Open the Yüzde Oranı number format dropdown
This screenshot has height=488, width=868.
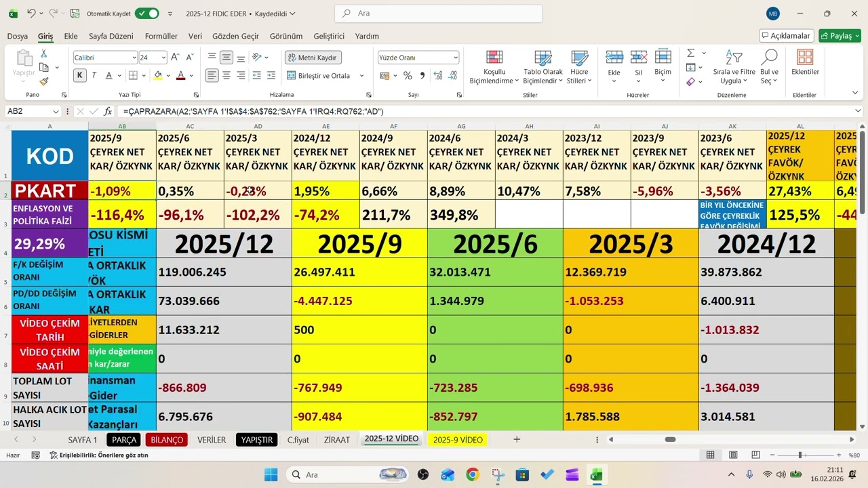(x=455, y=58)
